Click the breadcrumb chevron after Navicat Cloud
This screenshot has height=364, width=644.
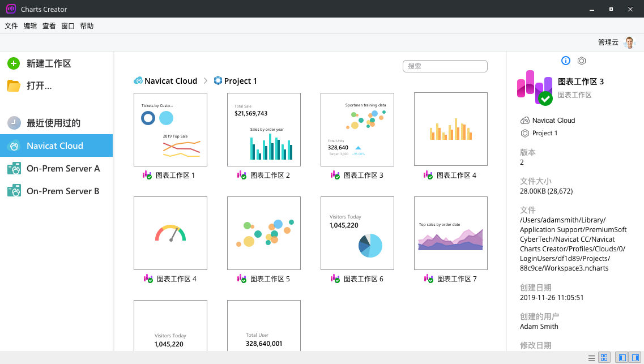click(x=206, y=81)
